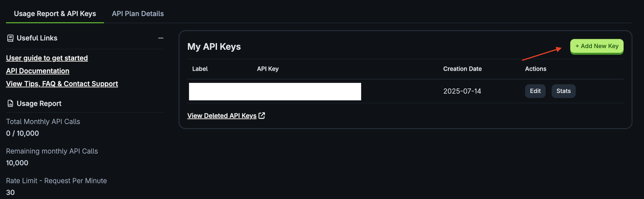Click the redacted API key field
This screenshot has height=199, width=644.
[x=275, y=91]
